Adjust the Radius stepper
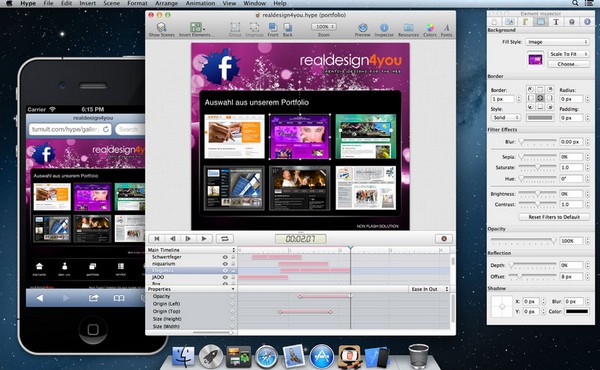The image size is (600, 370). [x=587, y=99]
